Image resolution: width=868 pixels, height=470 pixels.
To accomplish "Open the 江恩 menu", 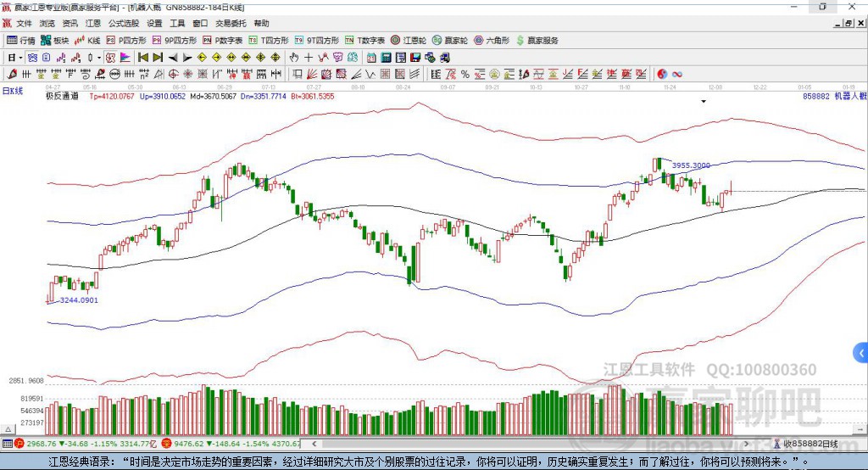I will [x=93, y=23].
